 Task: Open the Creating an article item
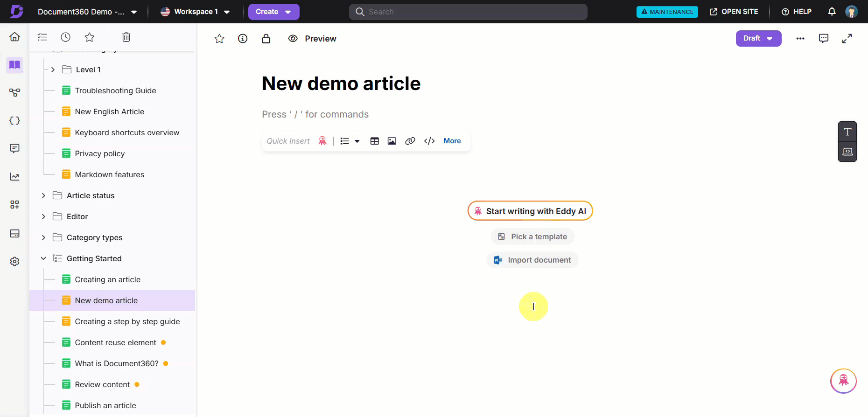point(107,279)
